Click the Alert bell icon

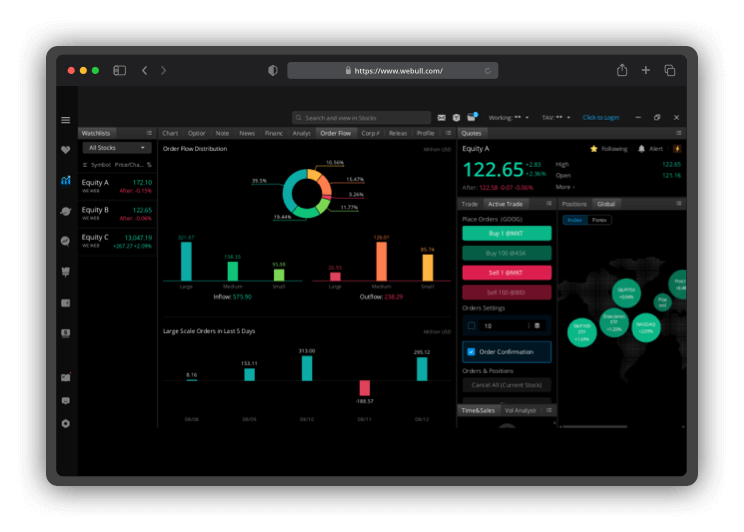(642, 148)
